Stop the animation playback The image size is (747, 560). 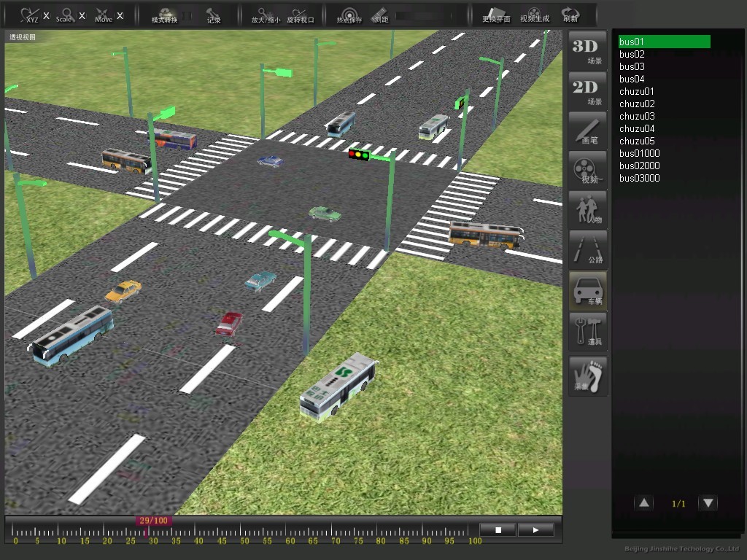498,529
